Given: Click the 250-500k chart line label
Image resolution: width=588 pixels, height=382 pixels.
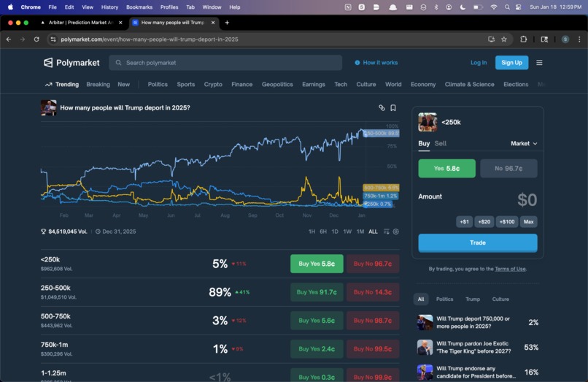Looking at the screenshot, I should pyautogui.click(x=382, y=134).
